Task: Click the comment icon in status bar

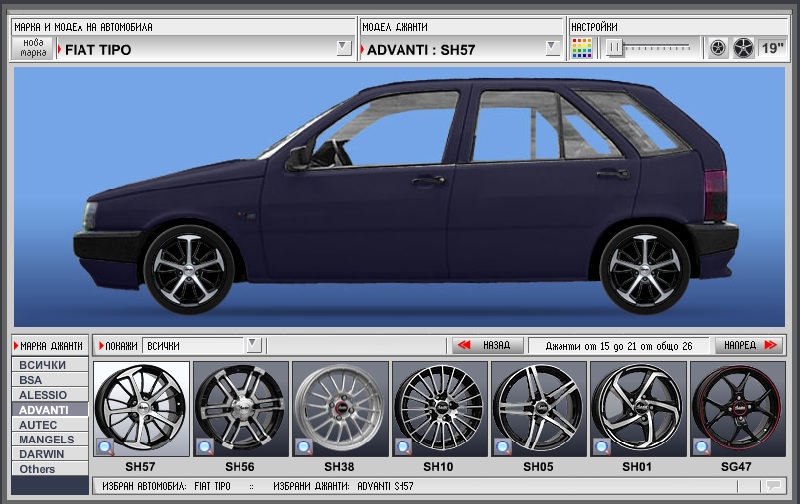Action: coord(771,486)
